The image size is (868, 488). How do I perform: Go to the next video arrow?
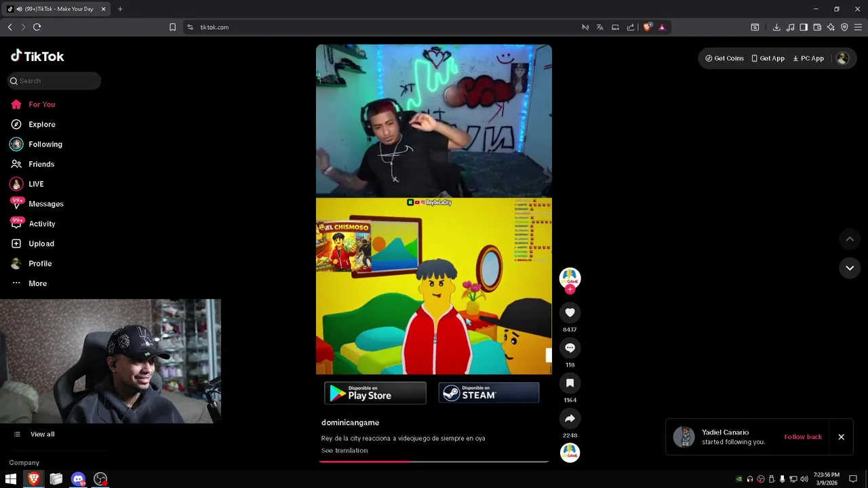point(850,268)
